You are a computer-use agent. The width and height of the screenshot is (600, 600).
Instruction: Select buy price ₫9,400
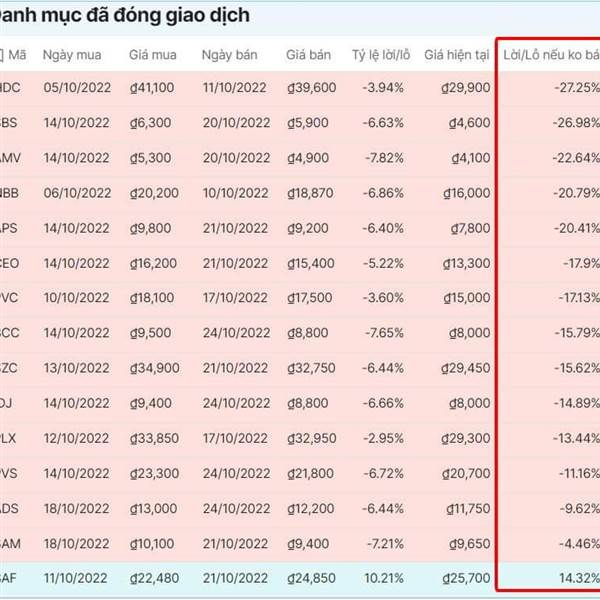(150, 403)
